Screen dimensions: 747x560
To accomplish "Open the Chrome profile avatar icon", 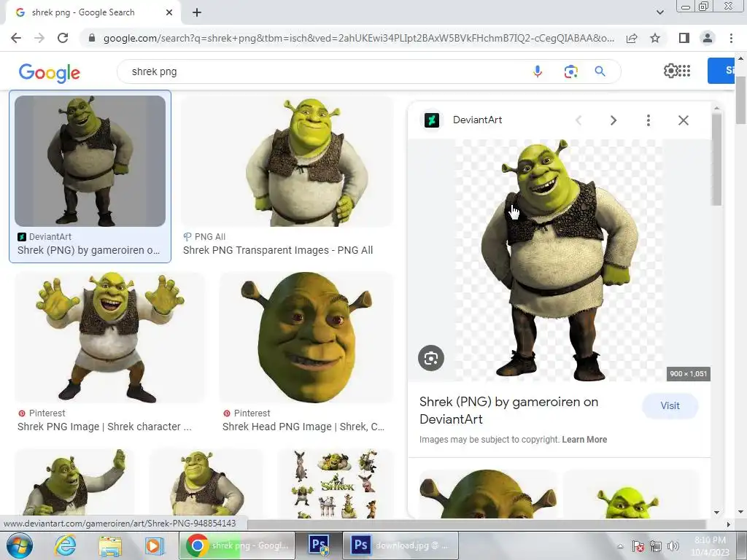I will [x=708, y=38].
